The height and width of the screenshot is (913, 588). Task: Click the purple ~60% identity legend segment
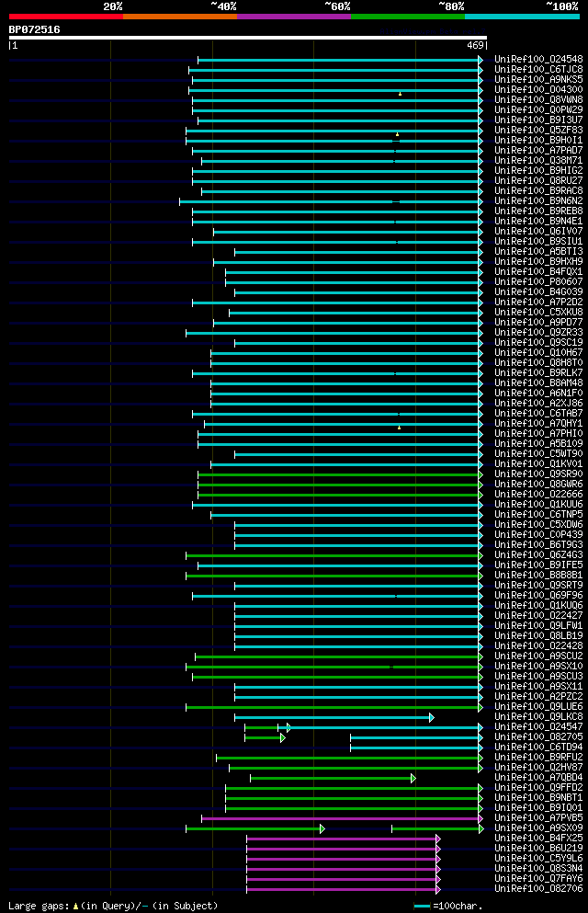[294, 17]
